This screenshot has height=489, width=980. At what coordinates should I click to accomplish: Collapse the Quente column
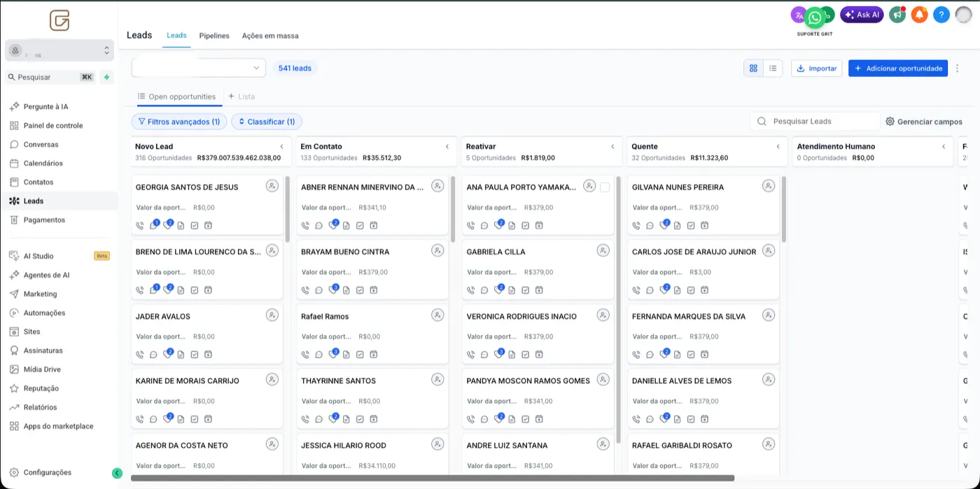[778, 146]
